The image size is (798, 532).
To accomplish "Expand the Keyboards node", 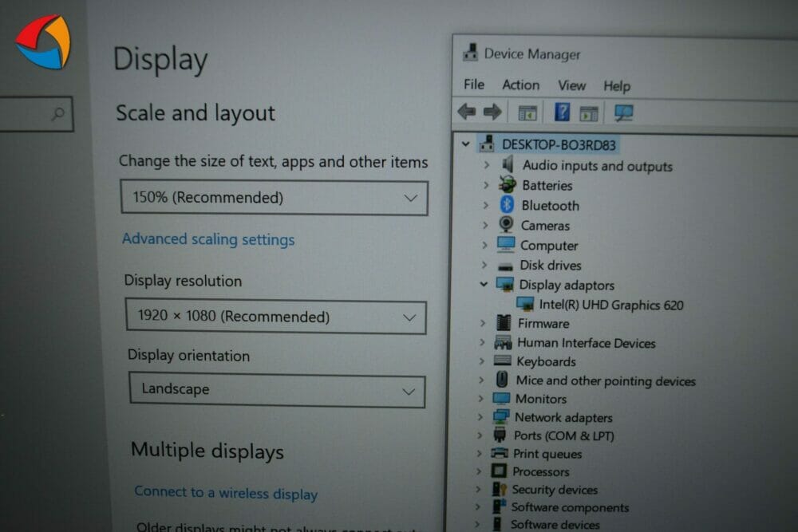I will coord(481,361).
